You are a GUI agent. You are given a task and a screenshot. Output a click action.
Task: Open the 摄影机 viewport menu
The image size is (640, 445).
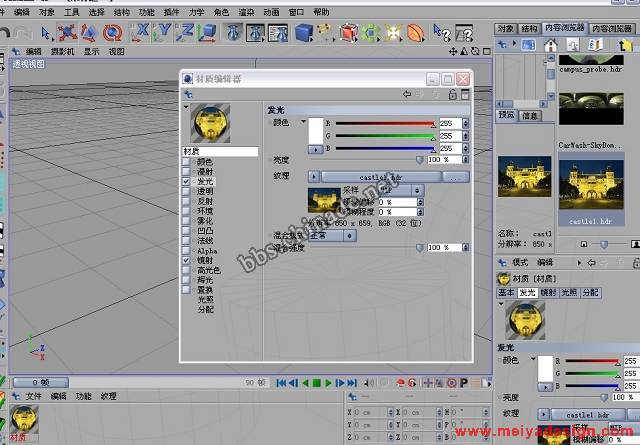(x=62, y=51)
